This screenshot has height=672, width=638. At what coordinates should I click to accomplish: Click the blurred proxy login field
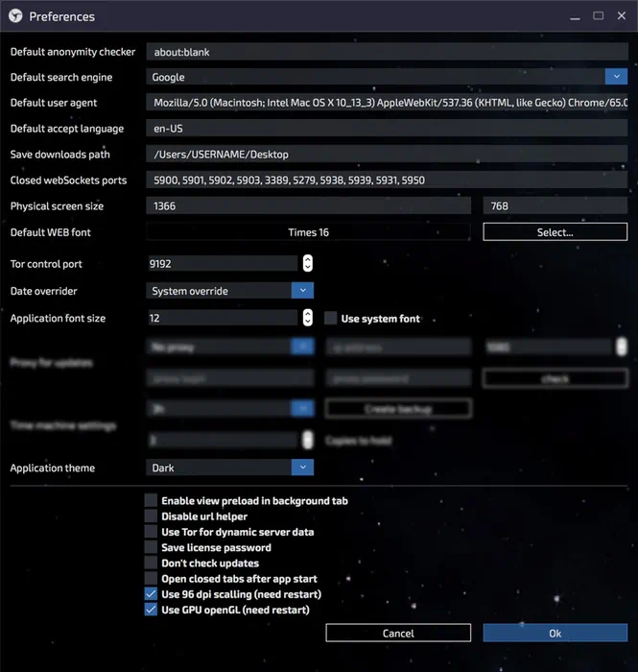pos(230,379)
